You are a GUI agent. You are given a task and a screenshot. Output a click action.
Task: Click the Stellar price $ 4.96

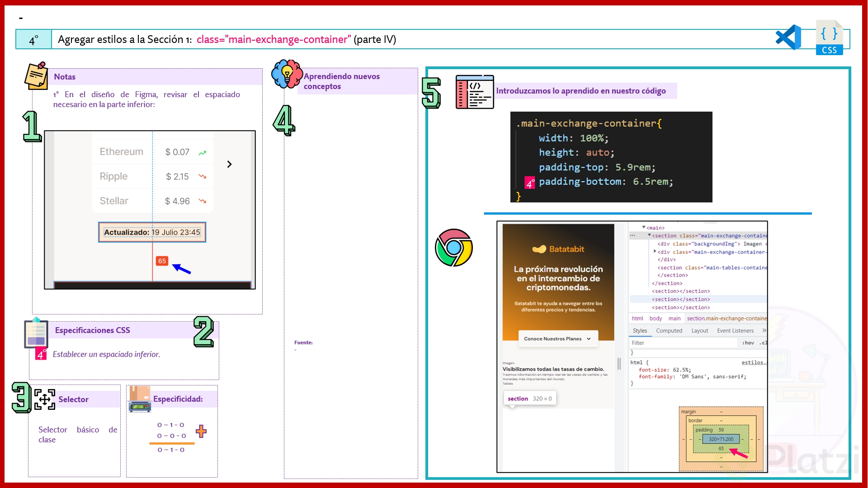coord(177,201)
